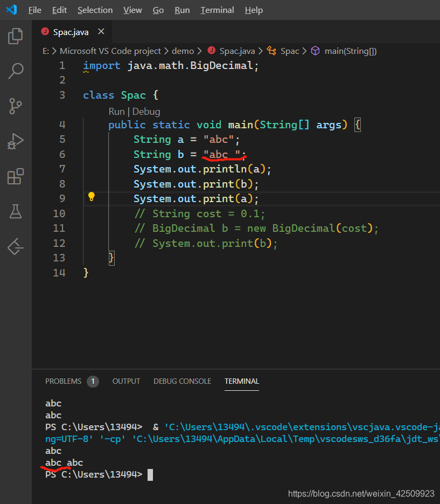Click the terminal prompt input cursor

point(150,475)
